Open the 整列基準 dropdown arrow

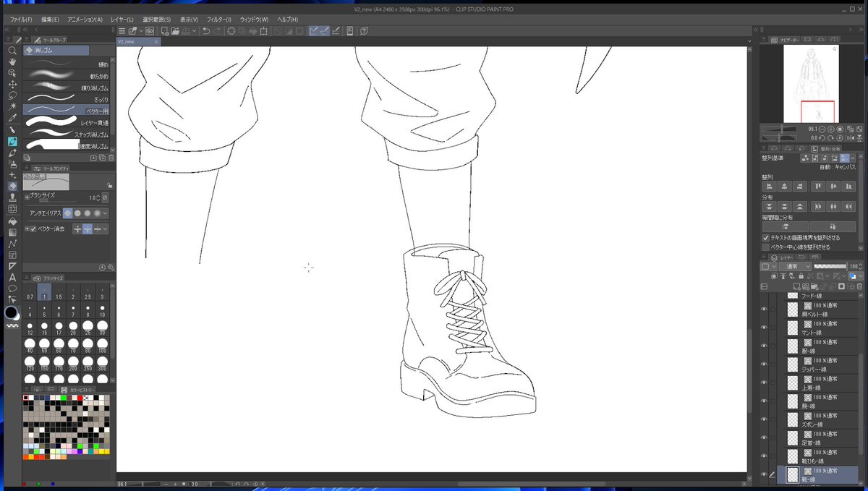(x=853, y=158)
